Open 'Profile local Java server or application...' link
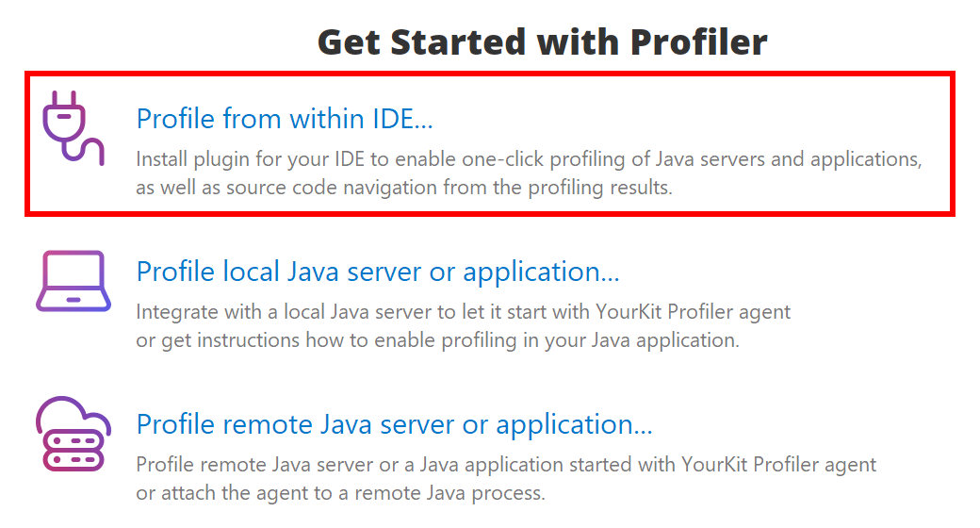This screenshot has height=528, width=980. pyautogui.click(x=378, y=272)
